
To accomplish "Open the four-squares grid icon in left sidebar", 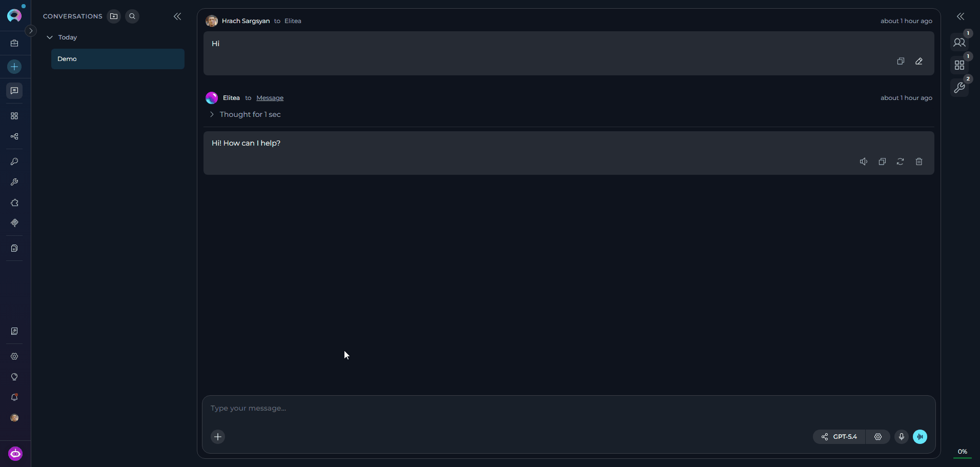I will (14, 116).
